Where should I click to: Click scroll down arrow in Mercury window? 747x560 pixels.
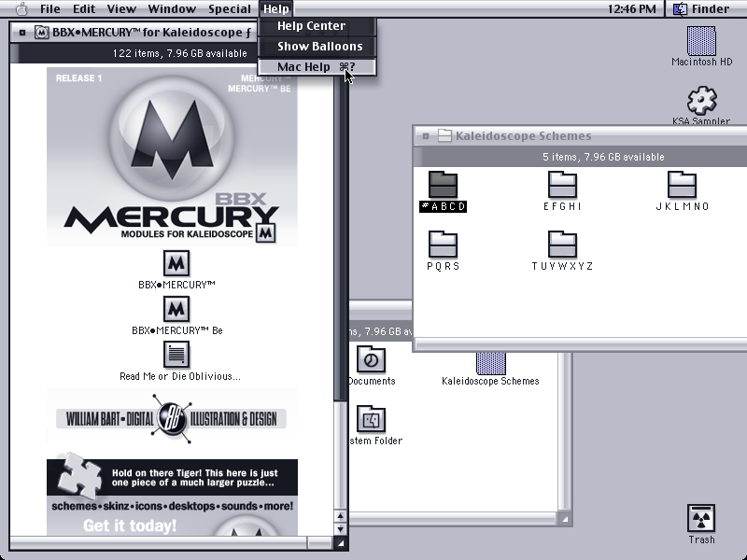point(340,528)
